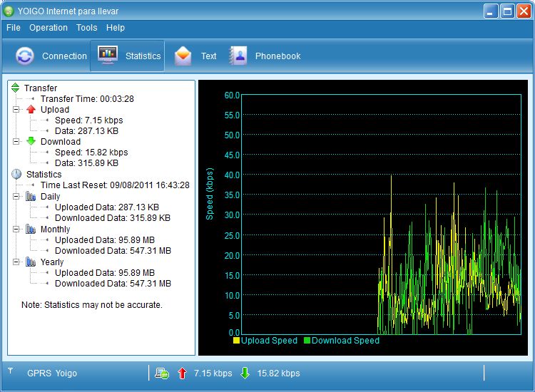This screenshot has width=535, height=392.
Task: Select Download Data: 315.89 KB row
Action: (86, 163)
